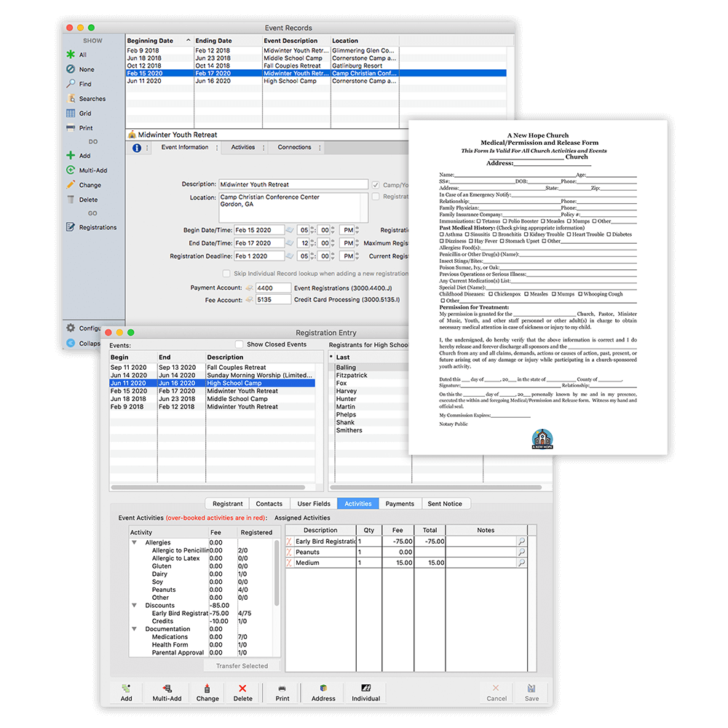Open notes magnifier for Peanuts row
728x728 pixels.
pos(522,552)
